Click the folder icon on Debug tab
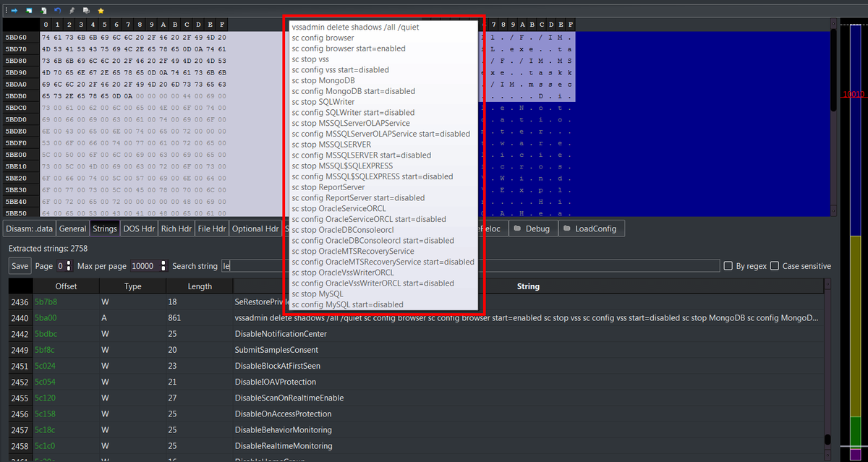The image size is (868, 462). pyautogui.click(x=519, y=228)
